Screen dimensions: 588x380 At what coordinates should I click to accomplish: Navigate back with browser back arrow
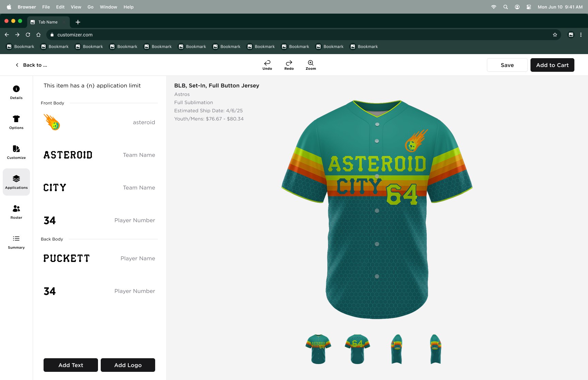pos(7,35)
